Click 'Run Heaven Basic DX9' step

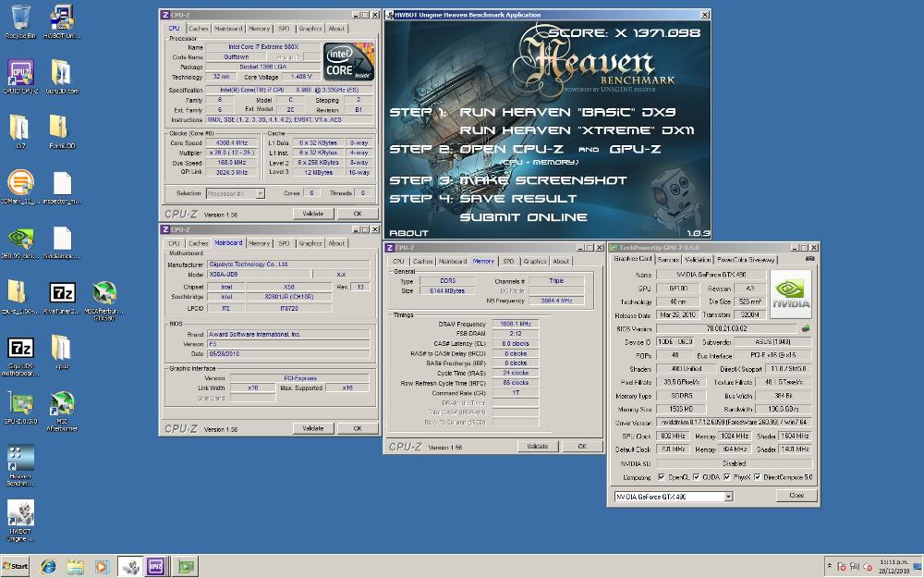tap(567, 112)
